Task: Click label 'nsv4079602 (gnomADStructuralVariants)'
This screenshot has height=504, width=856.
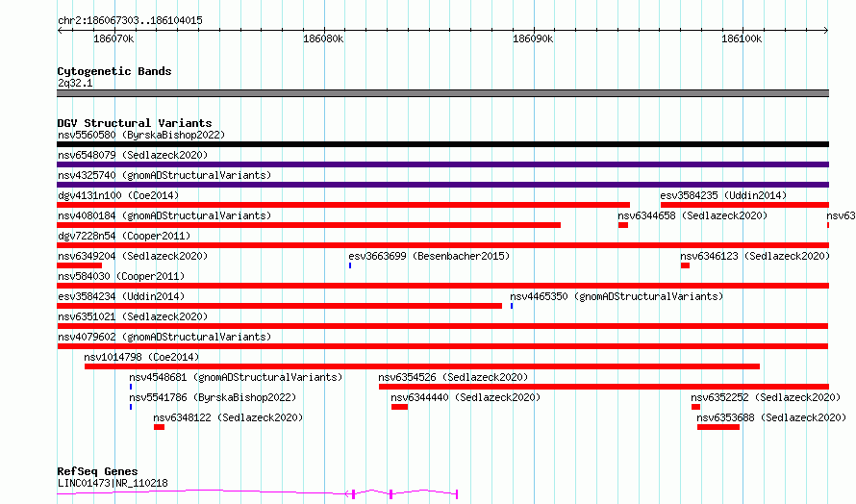Action: pyautogui.click(x=164, y=337)
